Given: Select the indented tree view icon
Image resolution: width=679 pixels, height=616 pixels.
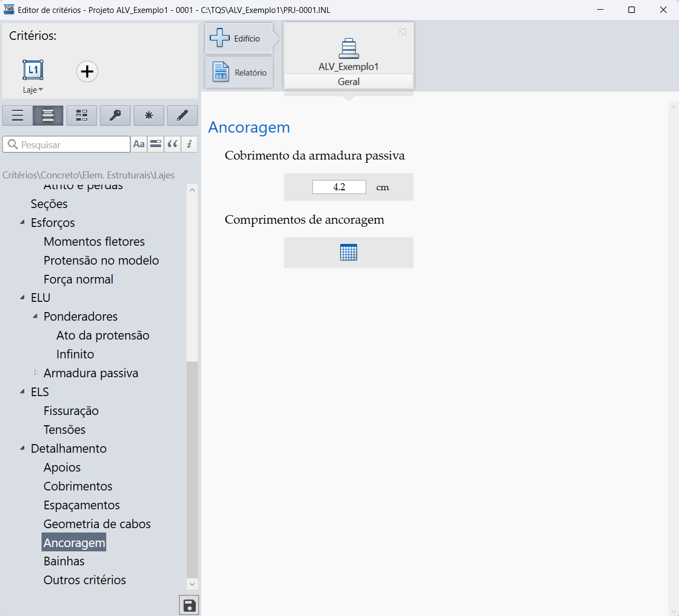Looking at the screenshot, I should (x=48, y=115).
